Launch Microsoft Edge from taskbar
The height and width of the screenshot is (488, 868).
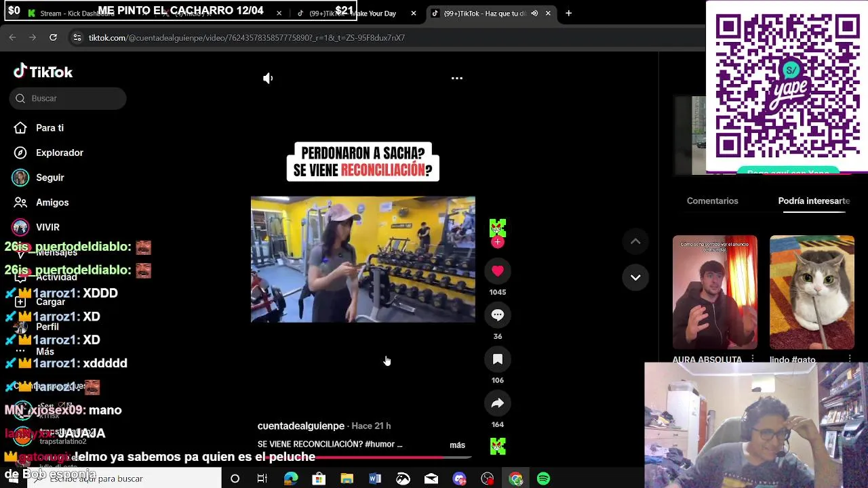[291, 479]
